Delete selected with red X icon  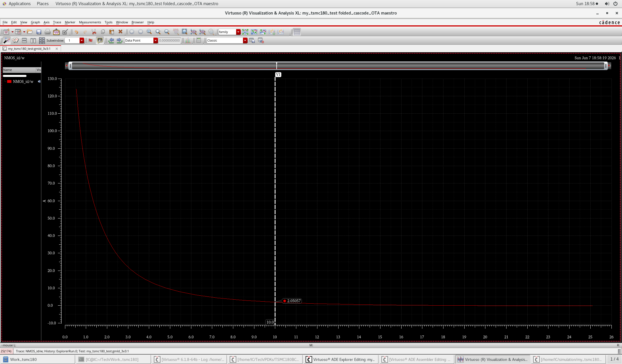coord(120,32)
